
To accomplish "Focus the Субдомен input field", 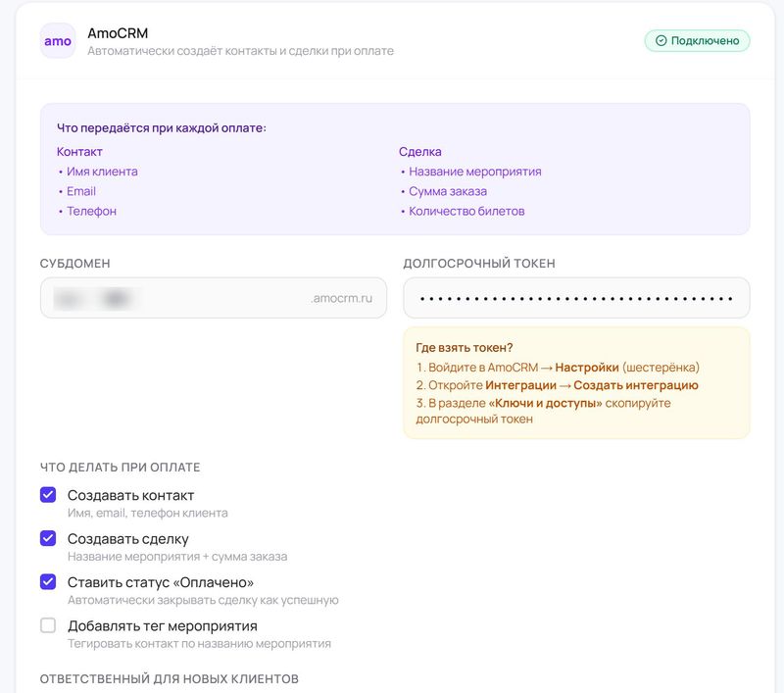I will pos(176,298).
